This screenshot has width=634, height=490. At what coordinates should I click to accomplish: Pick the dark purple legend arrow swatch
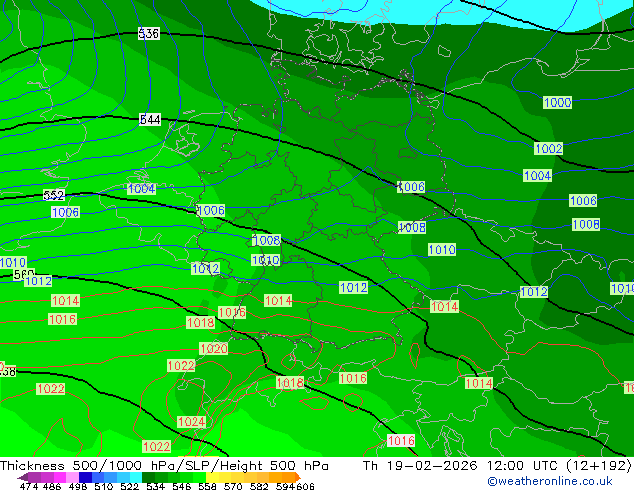[x=23, y=477]
